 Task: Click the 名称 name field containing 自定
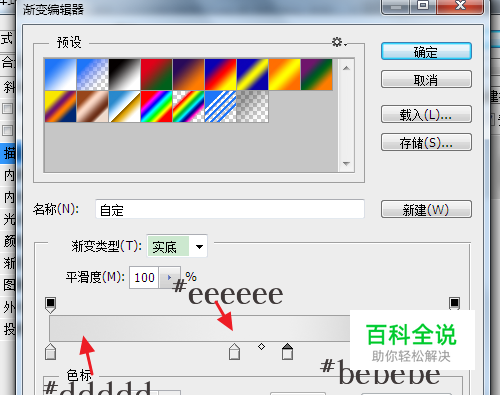pos(230,209)
